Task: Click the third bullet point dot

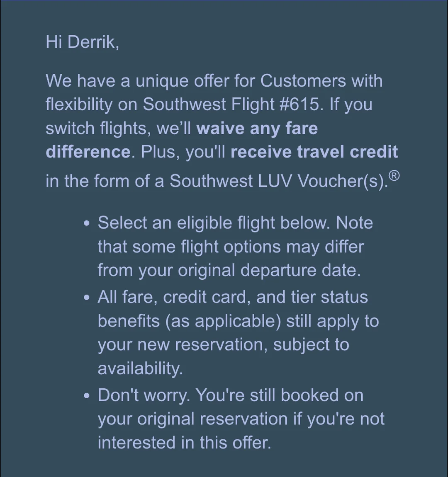Action: coord(86,396)
